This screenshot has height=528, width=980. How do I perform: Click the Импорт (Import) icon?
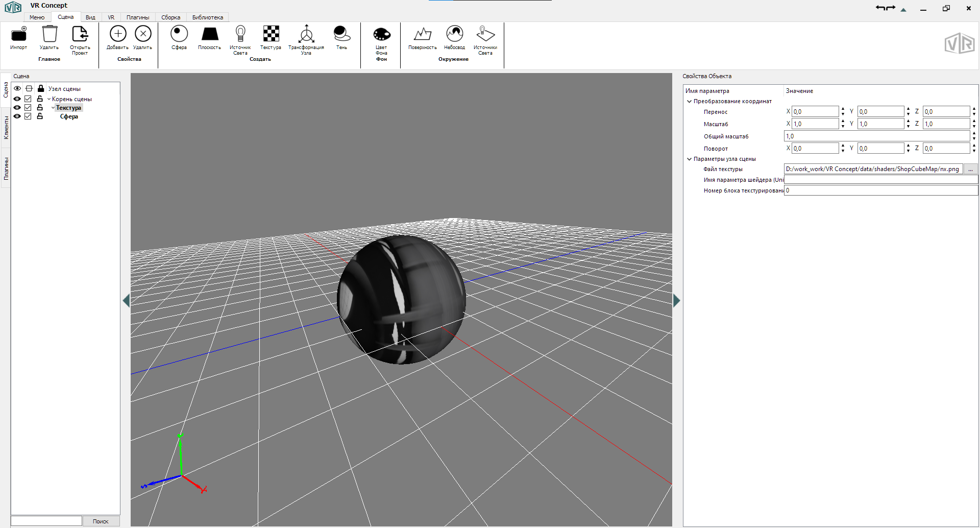(x=19, y=34)
